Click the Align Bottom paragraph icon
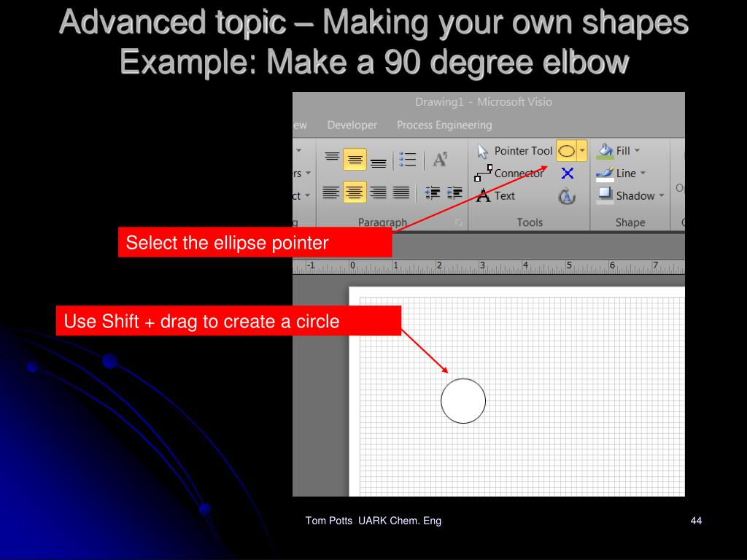Viewport: 747px width, 560px height. pyautogui.click(x=379, y=163)
